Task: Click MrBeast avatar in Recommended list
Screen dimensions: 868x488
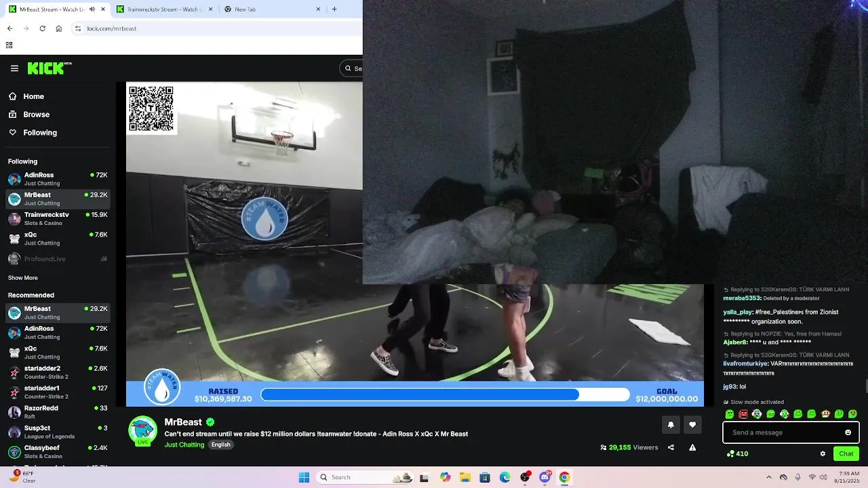Action: coord(14,313)
